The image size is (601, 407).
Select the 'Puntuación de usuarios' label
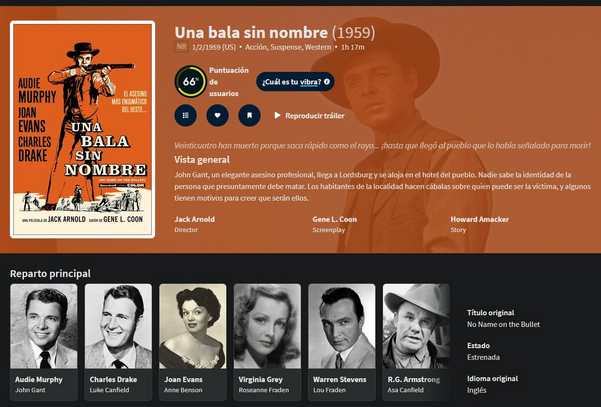(x=229, y=82)
